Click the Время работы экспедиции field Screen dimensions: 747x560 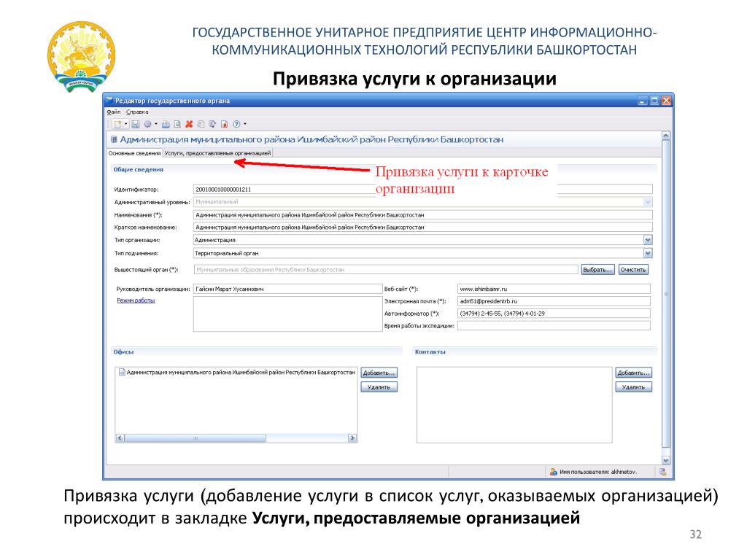(x=554, y=326)
